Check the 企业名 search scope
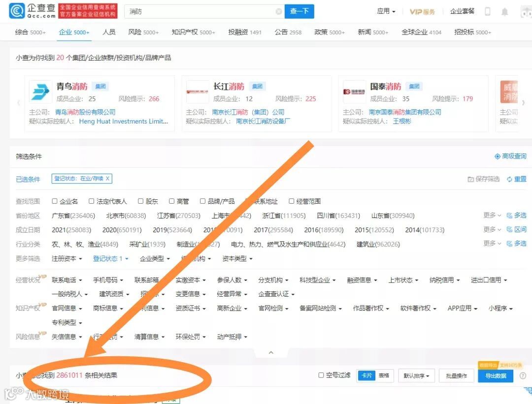The image size is (532, 404). tap(55, 201)
